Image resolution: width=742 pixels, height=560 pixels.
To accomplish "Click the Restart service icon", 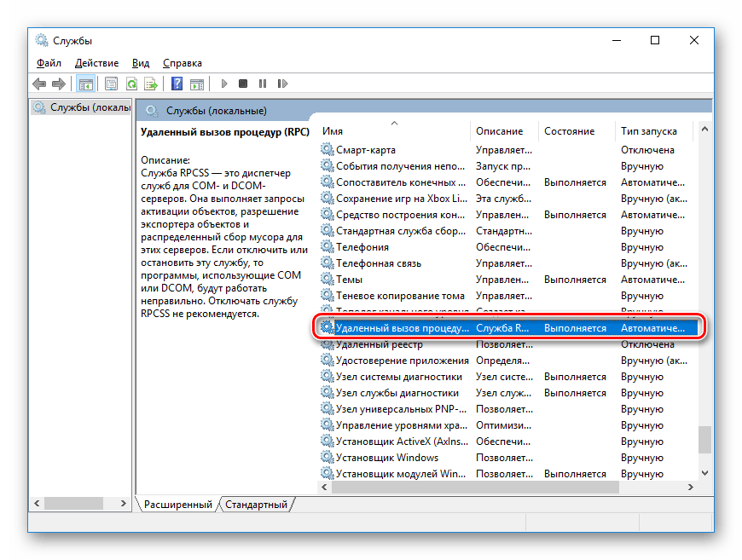I will click(x=281, y=84).
